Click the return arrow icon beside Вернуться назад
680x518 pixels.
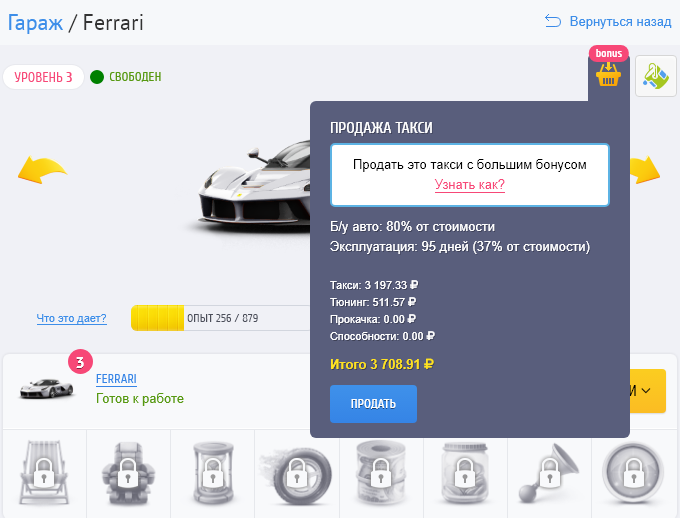point(552,21)
